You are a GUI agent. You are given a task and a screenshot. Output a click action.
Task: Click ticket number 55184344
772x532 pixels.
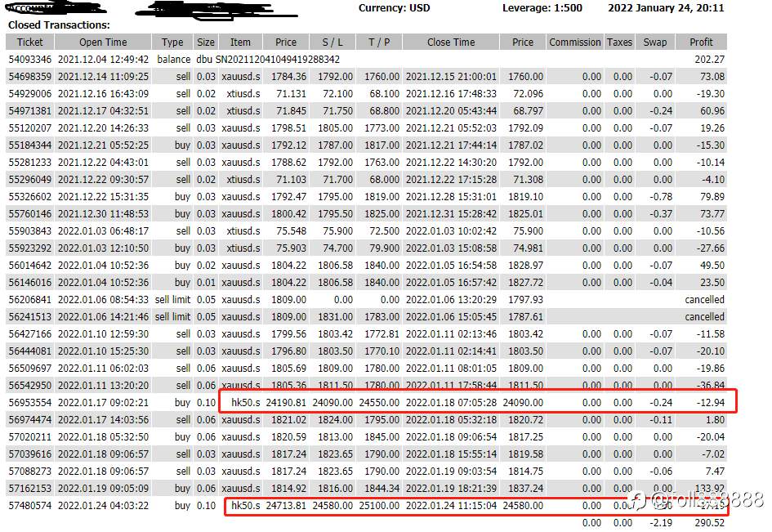[x=29, y=145]
